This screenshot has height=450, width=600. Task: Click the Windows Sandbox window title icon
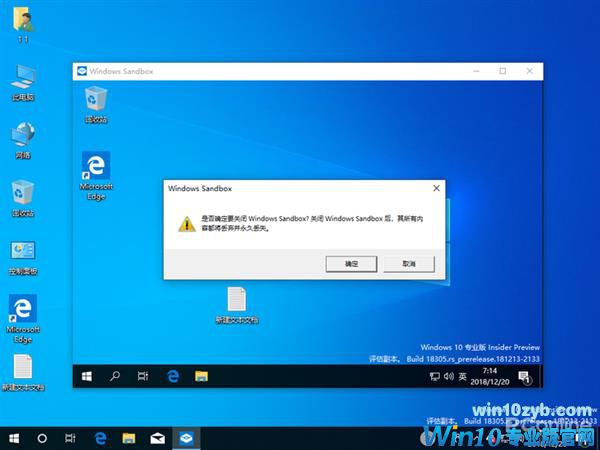click(82, 71)
